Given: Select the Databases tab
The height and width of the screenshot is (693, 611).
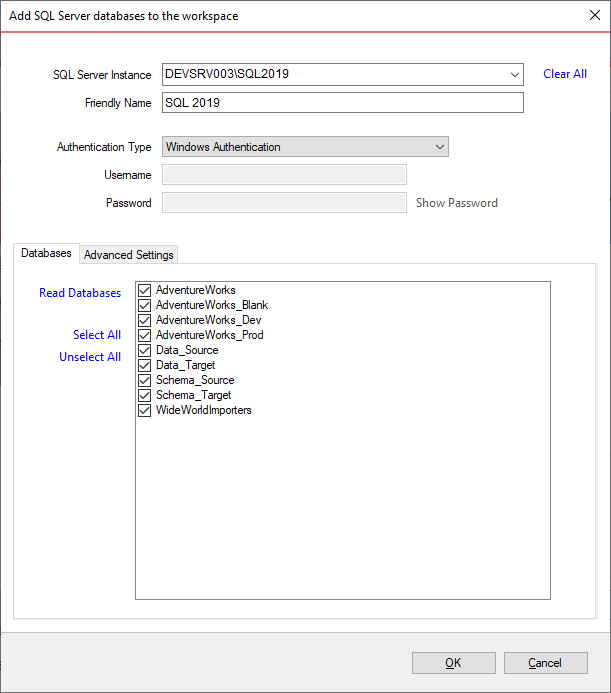Looking at the screenshot, I should coord(46,253).
